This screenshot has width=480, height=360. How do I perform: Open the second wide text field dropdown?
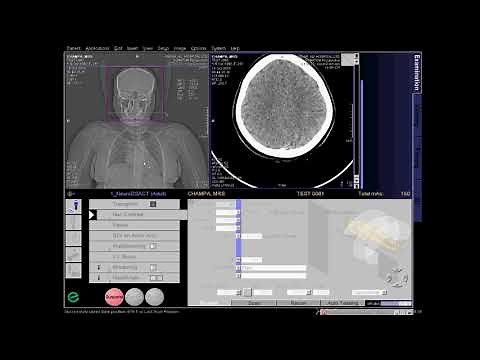coord(238,276)
